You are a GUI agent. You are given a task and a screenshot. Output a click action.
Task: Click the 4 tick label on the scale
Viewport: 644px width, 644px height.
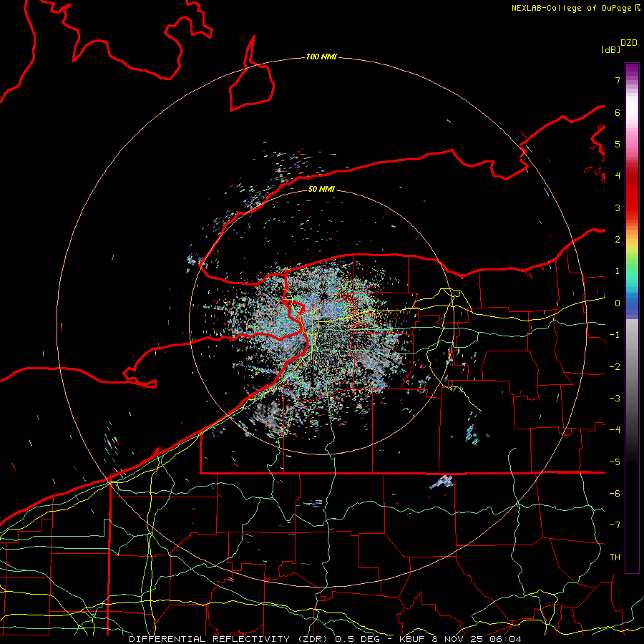(618, 176)
